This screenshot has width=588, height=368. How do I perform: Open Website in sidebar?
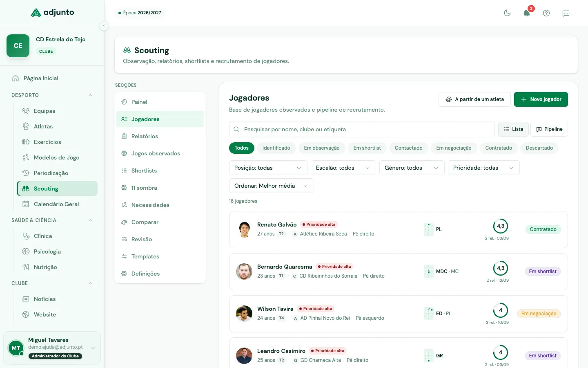[x=57, y=314]
